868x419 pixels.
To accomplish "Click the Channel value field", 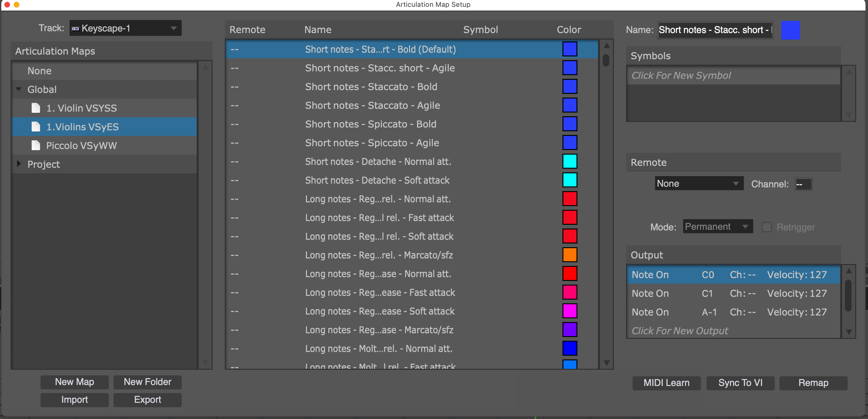I will [x=803, y=184].
